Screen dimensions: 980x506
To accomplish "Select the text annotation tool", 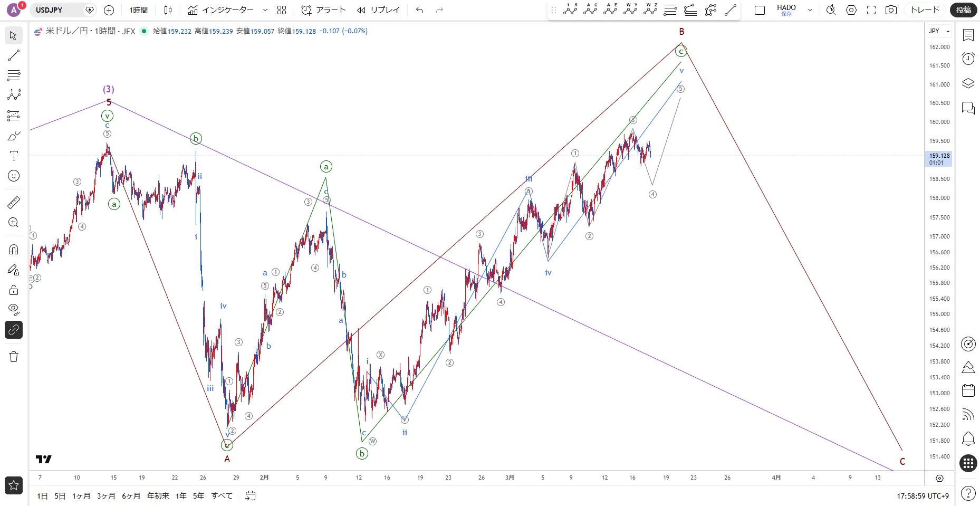I will click(14, 156).
